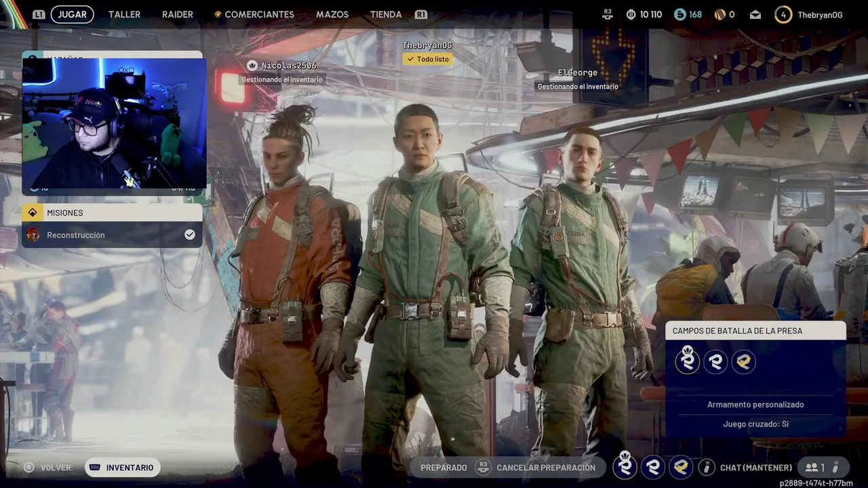This screenshot has height=488, width=868.
Task: Click the R3 stick icon in top bar
Action: [x=608, y=14]
